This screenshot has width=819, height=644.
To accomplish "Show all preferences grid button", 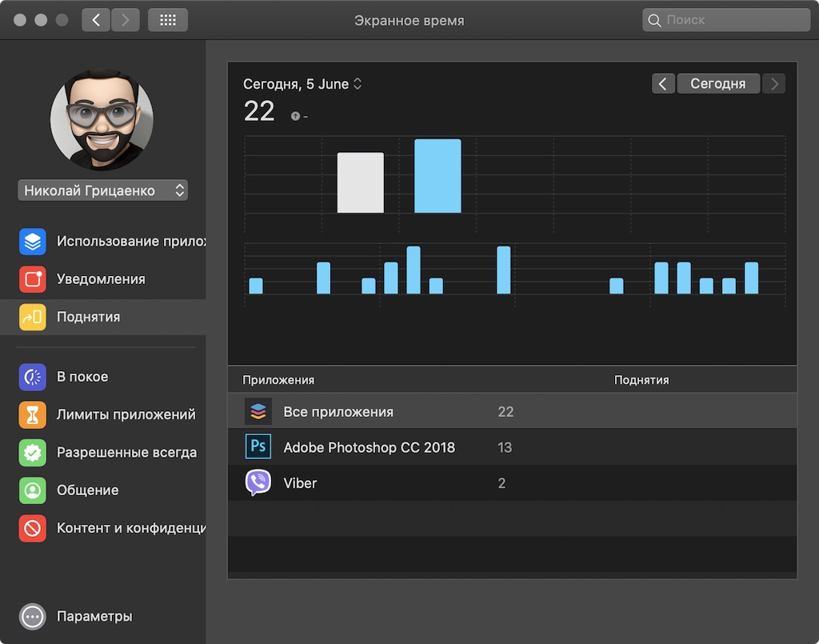I will coord(168,20).
